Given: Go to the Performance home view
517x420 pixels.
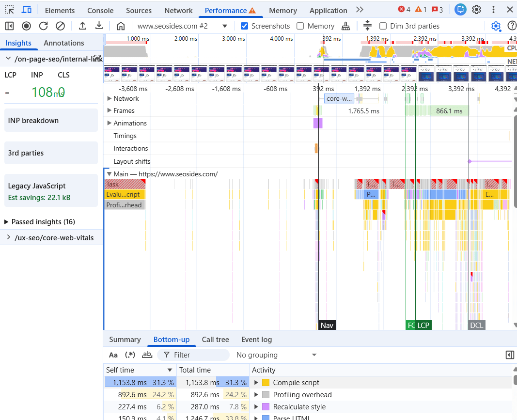Looking at the screenshot, I should (x=121, y=26).
